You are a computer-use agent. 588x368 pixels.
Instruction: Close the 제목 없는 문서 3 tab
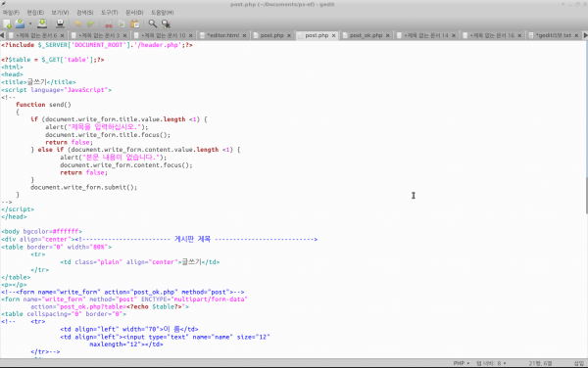point(124,35)
